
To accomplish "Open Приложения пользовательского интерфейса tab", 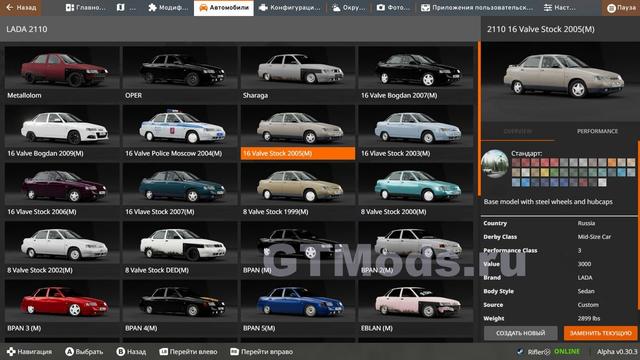I will coord(477,8).
